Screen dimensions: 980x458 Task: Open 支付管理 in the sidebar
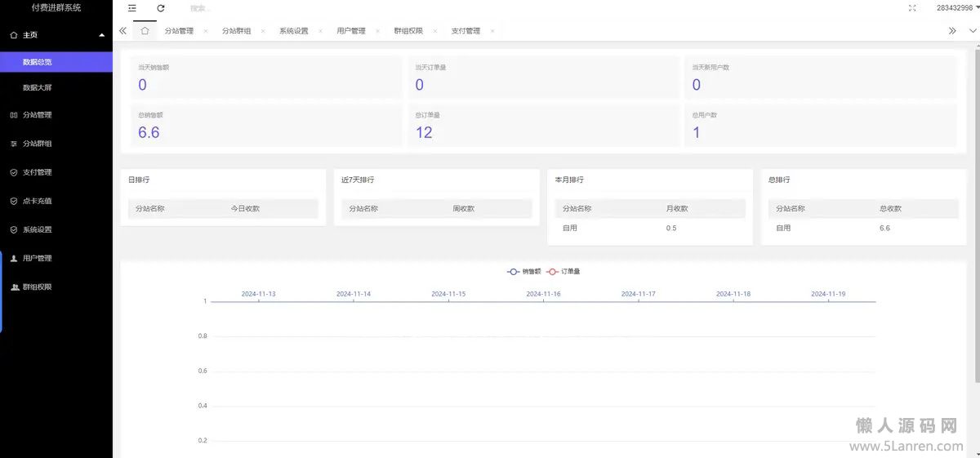pyautogui.click(x=37, y=172)
